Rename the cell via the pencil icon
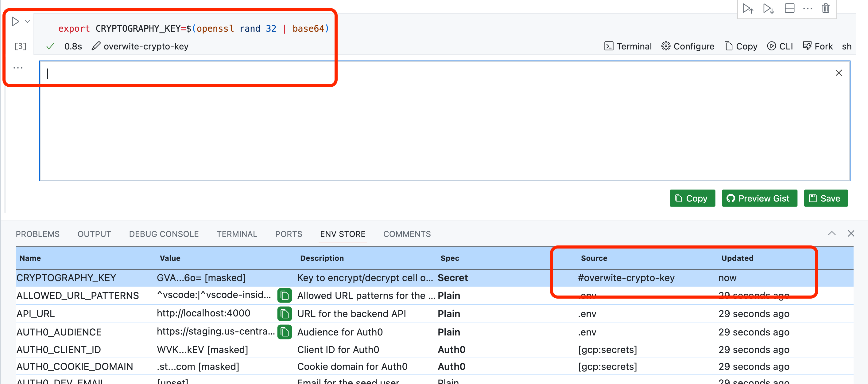Viewport: 868px width, 384px height. [x=96, y=46]
